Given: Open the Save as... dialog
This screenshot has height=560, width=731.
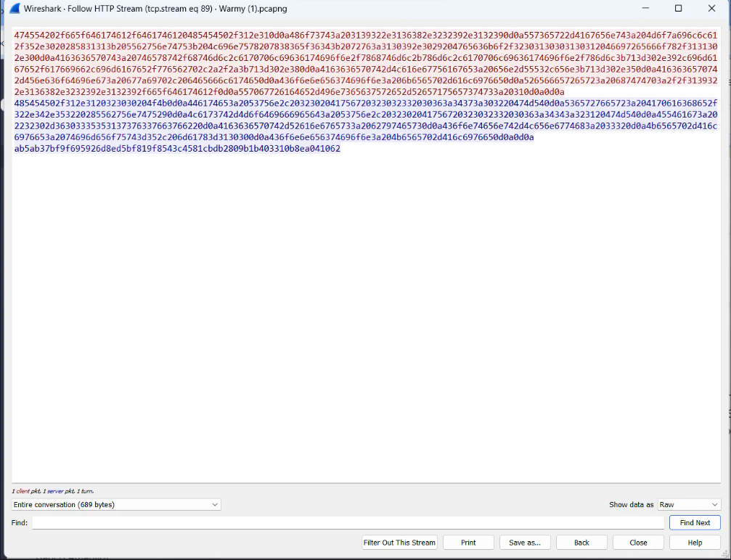Looking at the screenshot, I should pyautogui.click(x=526, y=543).
